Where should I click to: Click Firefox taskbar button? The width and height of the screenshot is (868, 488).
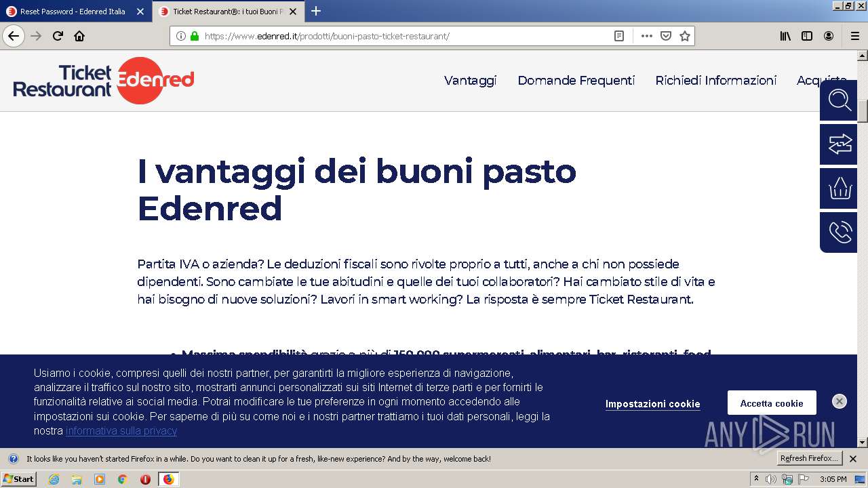click(168, 479)
